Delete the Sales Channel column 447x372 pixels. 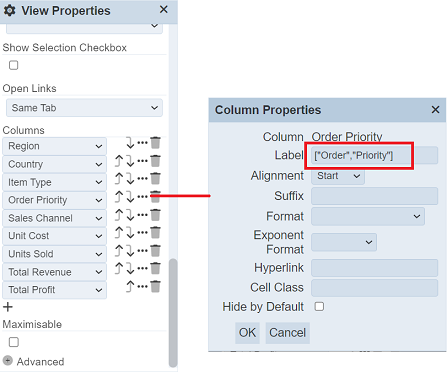point(155,215)
